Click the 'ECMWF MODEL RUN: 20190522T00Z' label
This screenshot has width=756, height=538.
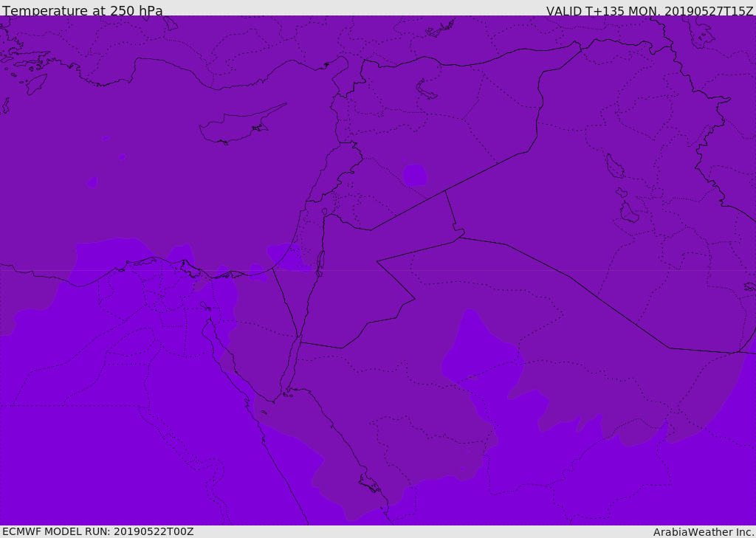tap(98, 531)
